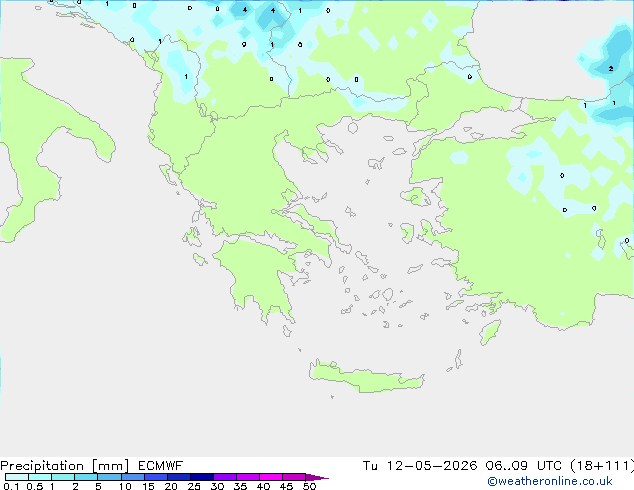Click the "40" legend value label
The image size is (634, 490).
pos(263,486)
